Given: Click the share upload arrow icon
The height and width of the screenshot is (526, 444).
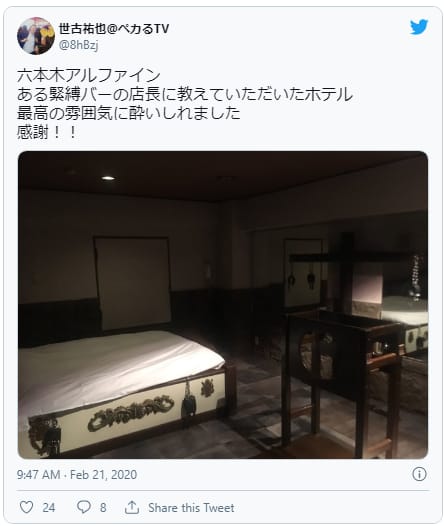Looking at the screenshot, I should pos(132,507).
